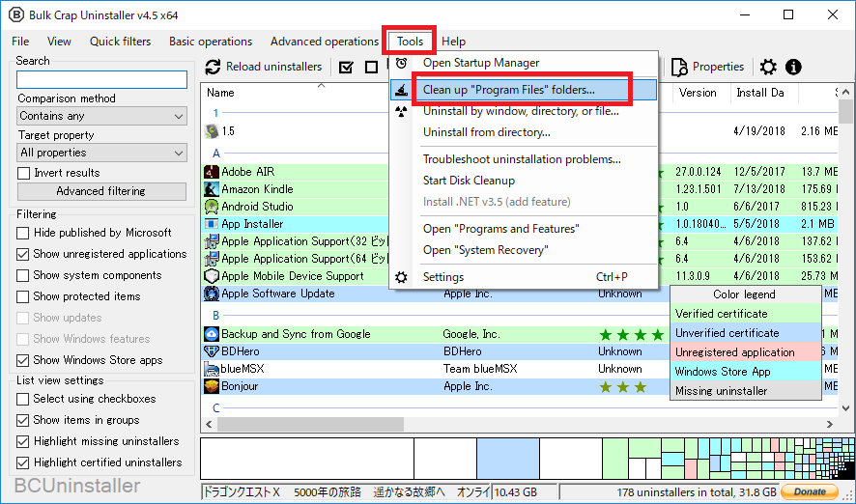The height and width of the screenshot is (504, 856).
Task: Click the Reload uninstallers refresh icon
Action: point(213,67)
